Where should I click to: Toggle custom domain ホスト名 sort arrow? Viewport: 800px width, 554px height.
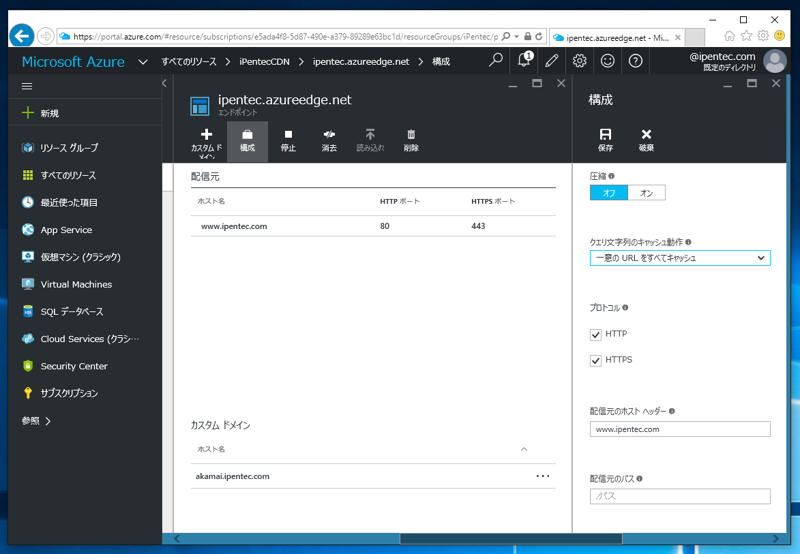click(524, 449)
